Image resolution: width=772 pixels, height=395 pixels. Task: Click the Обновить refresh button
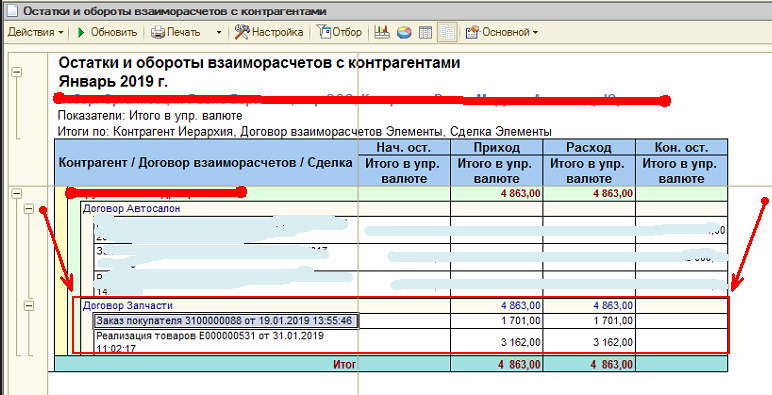click(107, 33)
